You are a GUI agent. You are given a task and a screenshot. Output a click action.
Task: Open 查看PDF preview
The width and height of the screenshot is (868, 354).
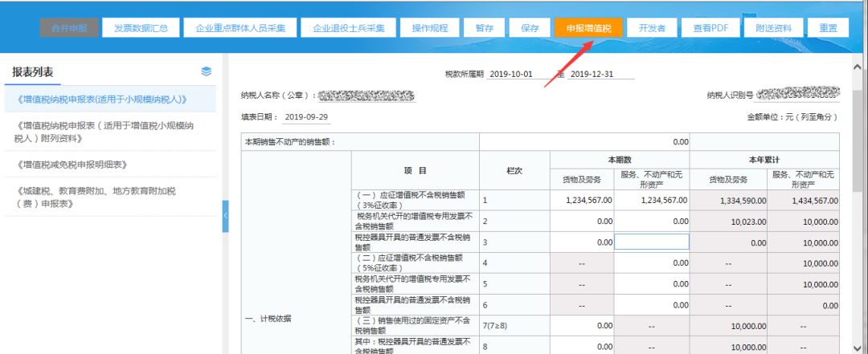(710, 27)
